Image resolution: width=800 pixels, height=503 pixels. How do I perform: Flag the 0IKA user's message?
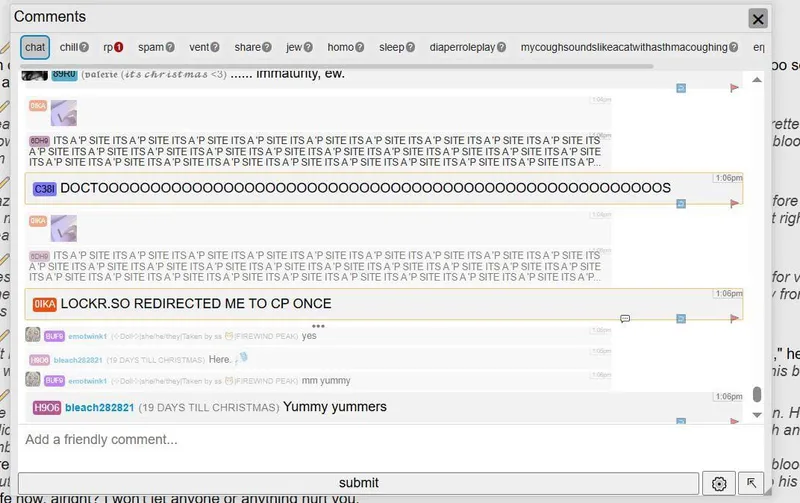pos(735,318)
